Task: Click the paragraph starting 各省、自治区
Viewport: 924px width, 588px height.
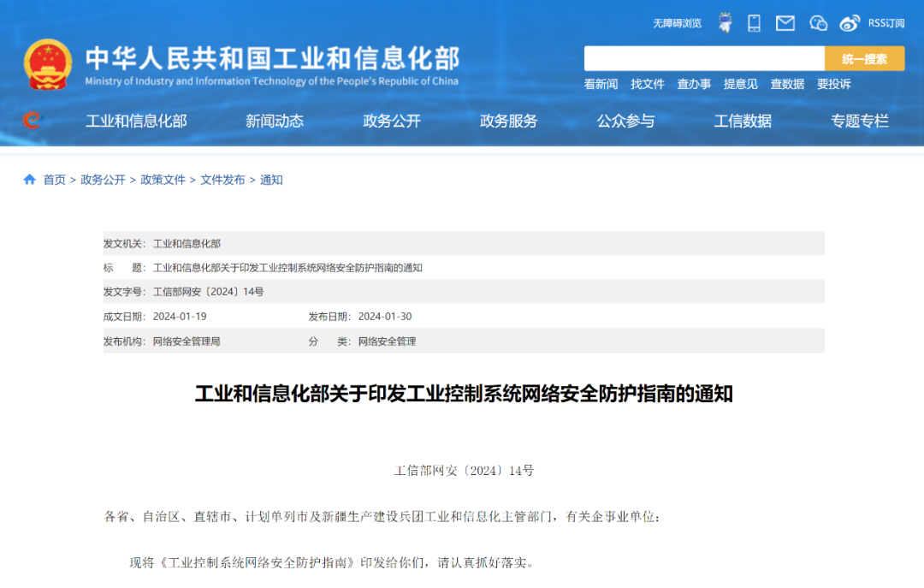Action: click(x=382, y=517)
